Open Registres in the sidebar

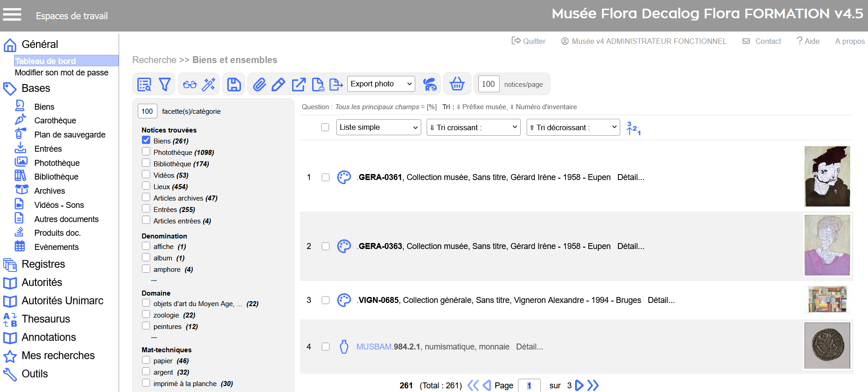(43, 264)
